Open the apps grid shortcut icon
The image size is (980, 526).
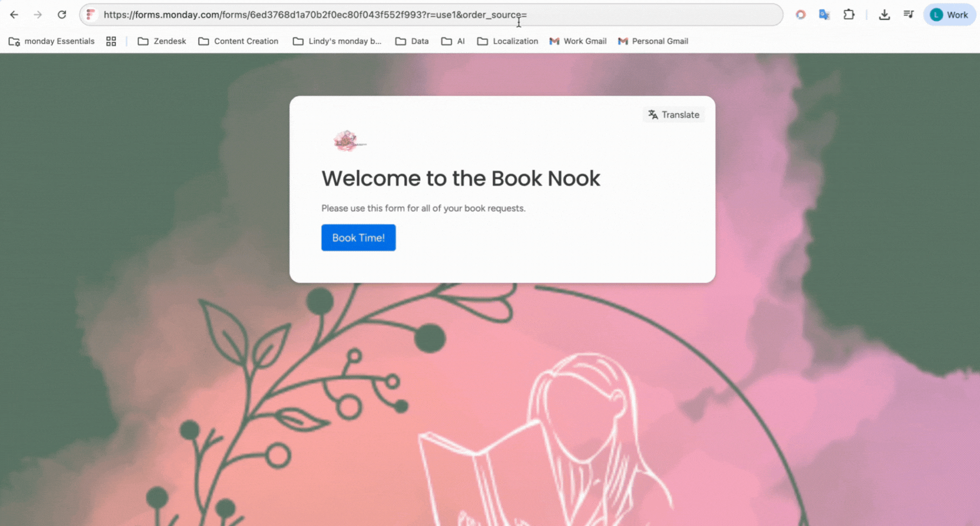(x=111, y=41)
